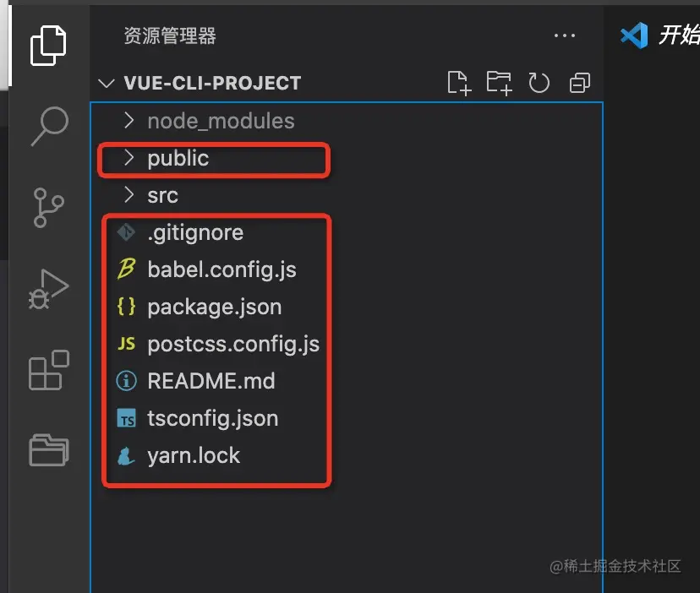Open the yarn.lock file
The image size is (700, 593).
[194, 455]
